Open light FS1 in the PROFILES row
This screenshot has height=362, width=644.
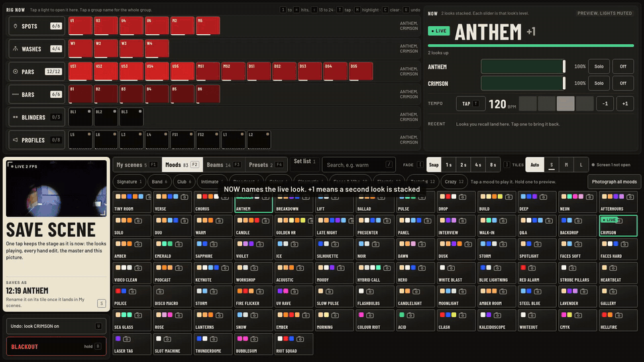182,140
